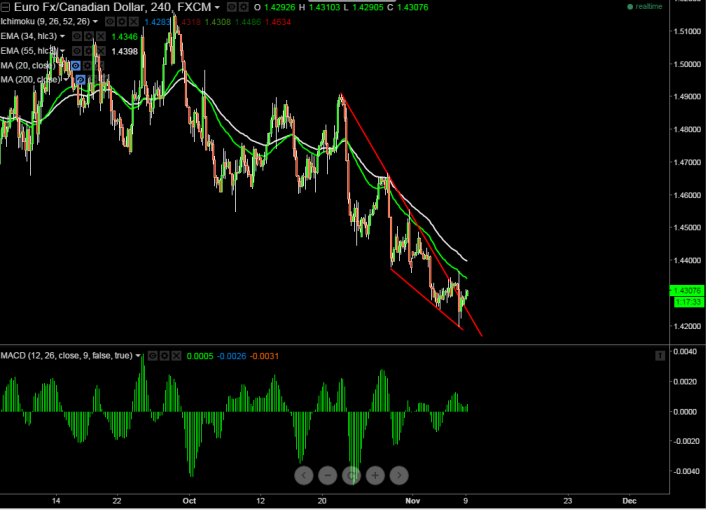Open Ichimoku settings gear icon
The width and height of the screenshot is (706, 510).
point(122,22)
